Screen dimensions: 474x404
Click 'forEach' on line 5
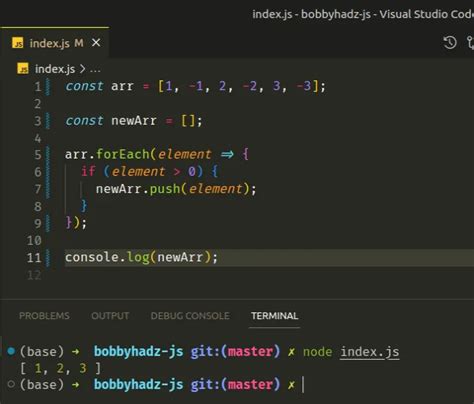[123, 154]
